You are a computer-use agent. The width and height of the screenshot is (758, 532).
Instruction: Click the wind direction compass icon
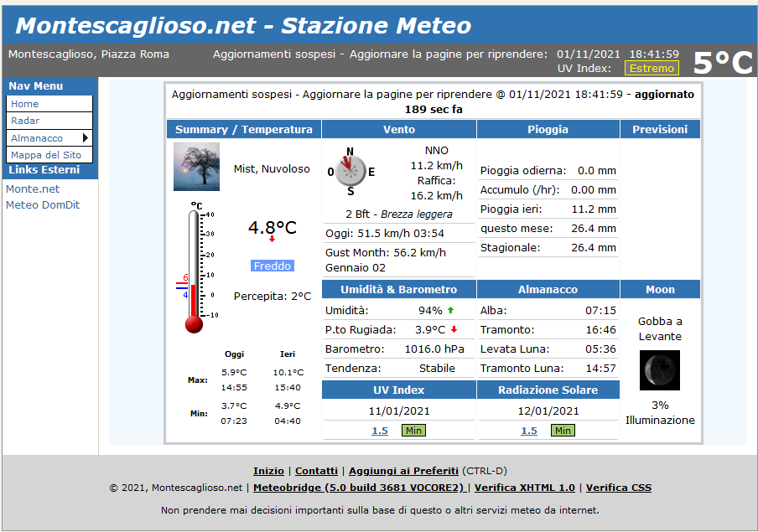(x=350, y=171)
